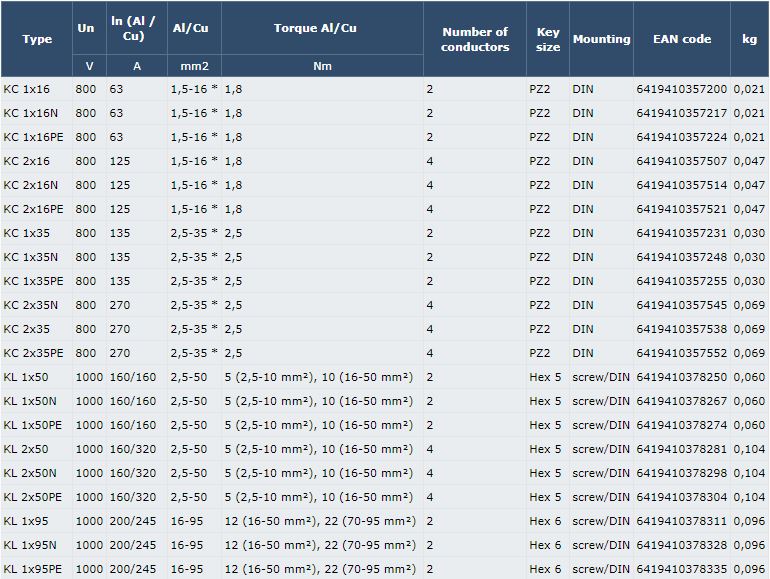
Task: Select the KC 1x35 type cell
Action: coord(27,233)
